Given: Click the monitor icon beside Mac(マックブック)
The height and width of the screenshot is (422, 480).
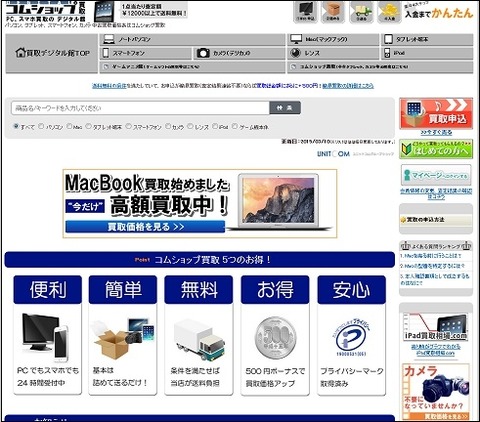Looking at the screenshot, I should pyautogui.click(x=296, y=39).
